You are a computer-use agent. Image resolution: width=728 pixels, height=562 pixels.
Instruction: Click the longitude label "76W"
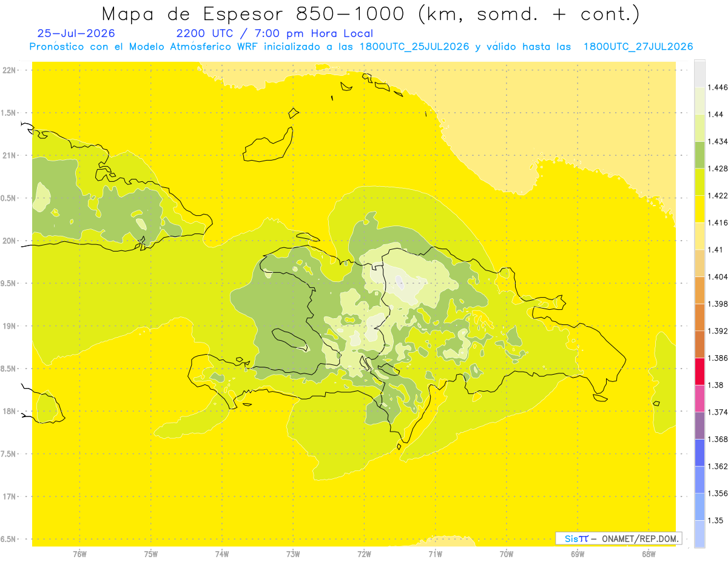click(79, 554)
